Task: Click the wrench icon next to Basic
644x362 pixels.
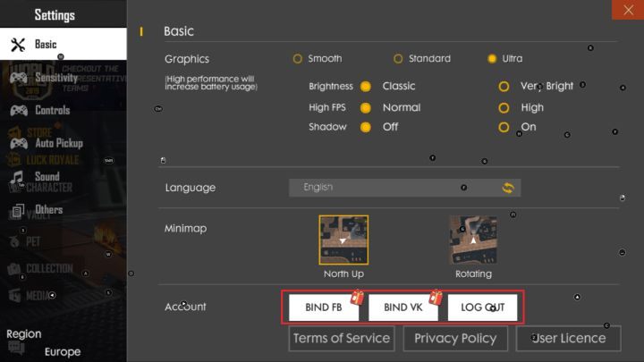Action: tap(18, 45)
